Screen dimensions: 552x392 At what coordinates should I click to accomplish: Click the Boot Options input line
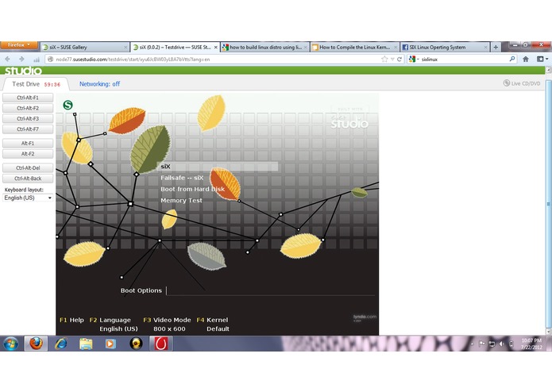point(270,290)
